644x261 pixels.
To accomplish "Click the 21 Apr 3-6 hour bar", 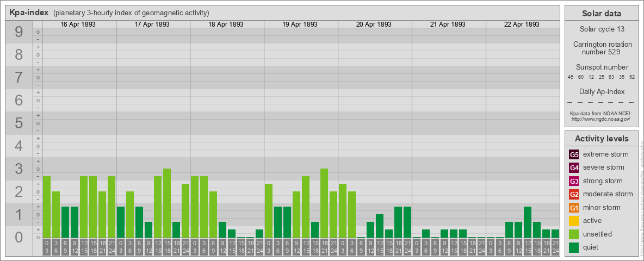I will point(425,233).
